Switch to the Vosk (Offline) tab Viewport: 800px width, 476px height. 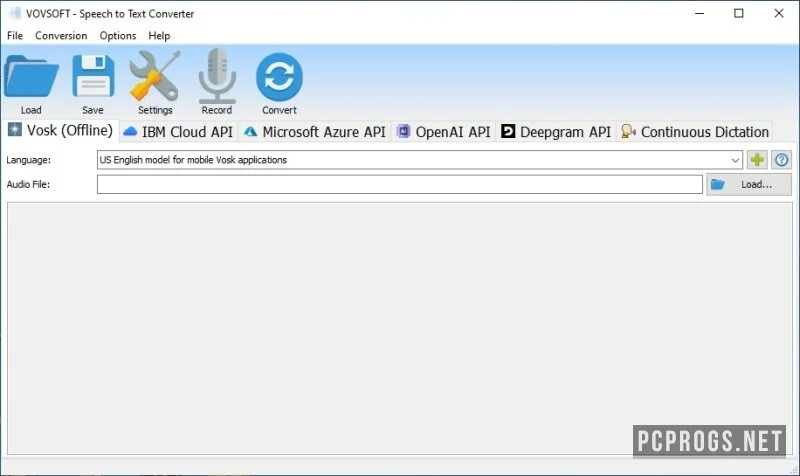pyautogui.click(x=60, y=131)
